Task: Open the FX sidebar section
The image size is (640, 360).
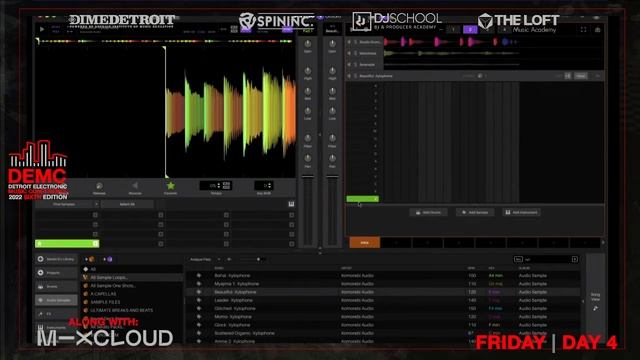Action: (x=56, y=314)
